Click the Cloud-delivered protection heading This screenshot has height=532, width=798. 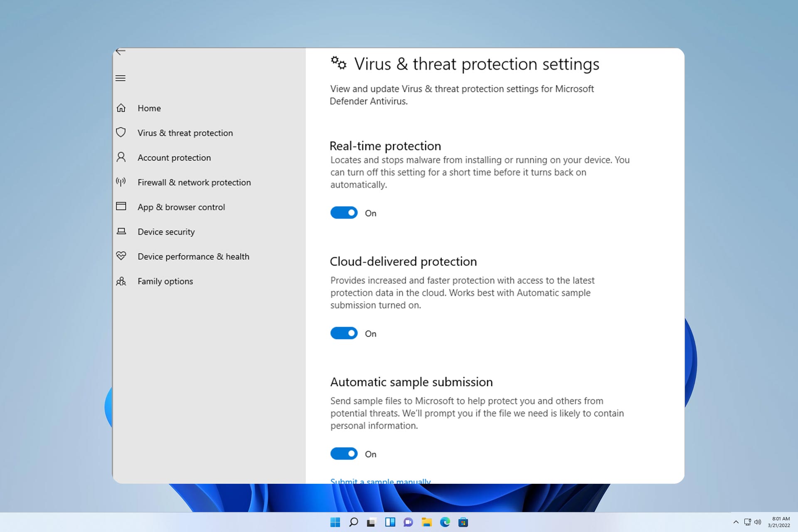click(x=403, y=261)
